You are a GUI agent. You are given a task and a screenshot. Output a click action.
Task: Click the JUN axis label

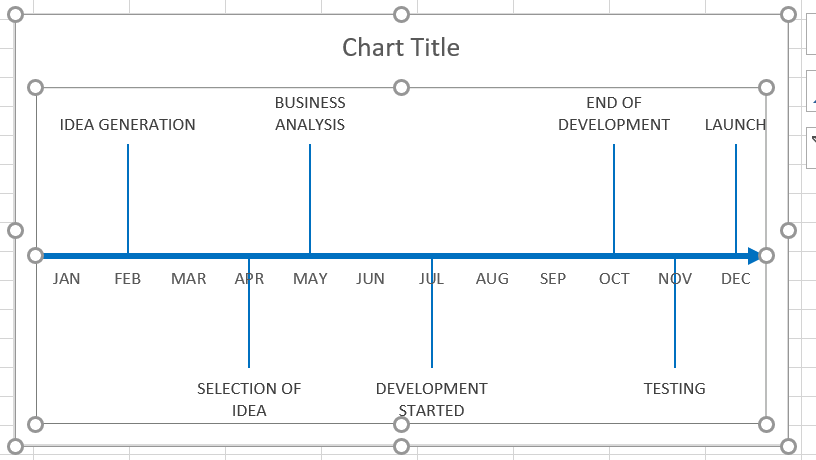370,279
